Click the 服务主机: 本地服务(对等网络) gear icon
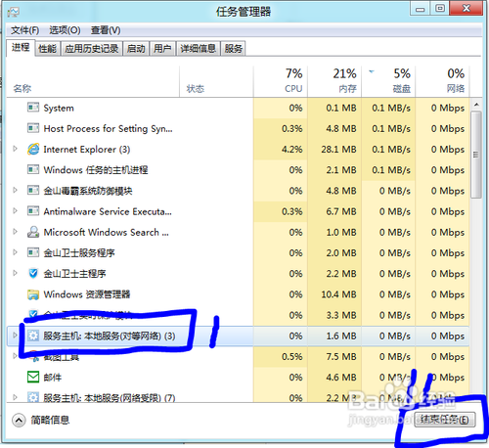489x448 pixels. coord(33,336)
